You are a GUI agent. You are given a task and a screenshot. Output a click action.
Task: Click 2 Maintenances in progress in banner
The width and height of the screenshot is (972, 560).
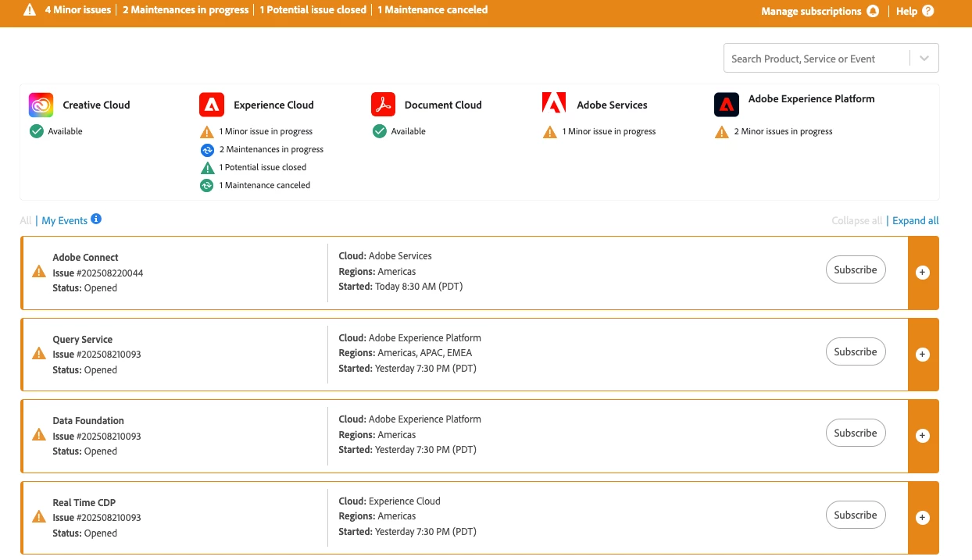[x=185, y=10]
